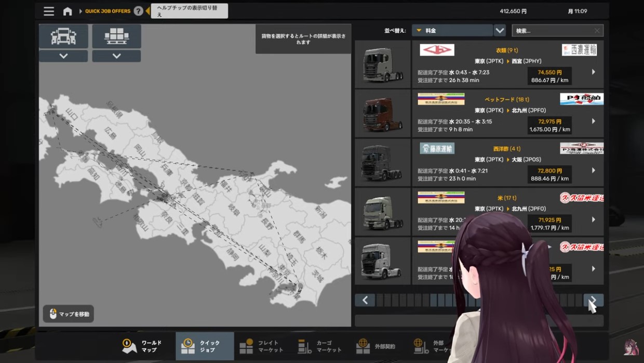The image size is (644, 363).
Task: Click the search input field
Action: (553, 31)
